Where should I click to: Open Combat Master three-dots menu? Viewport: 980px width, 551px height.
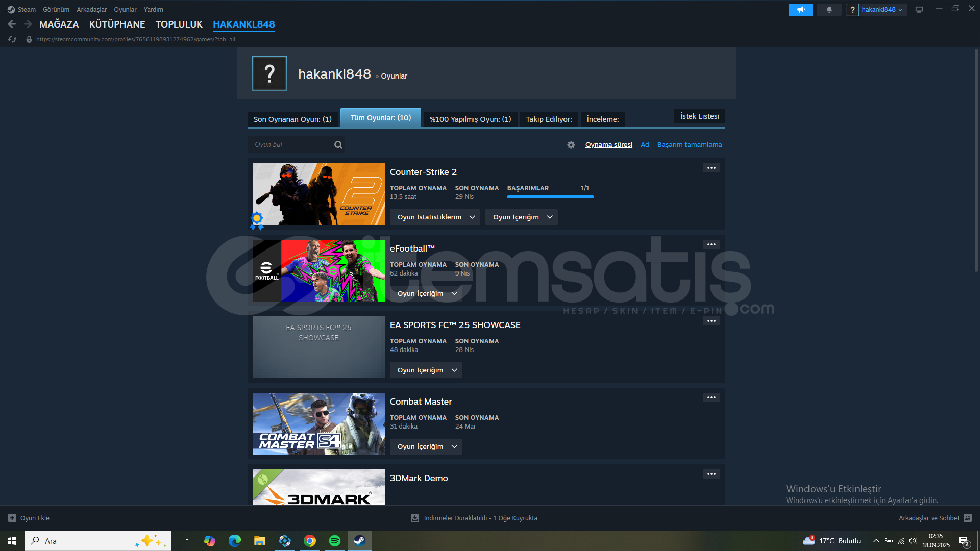point(712,397)
